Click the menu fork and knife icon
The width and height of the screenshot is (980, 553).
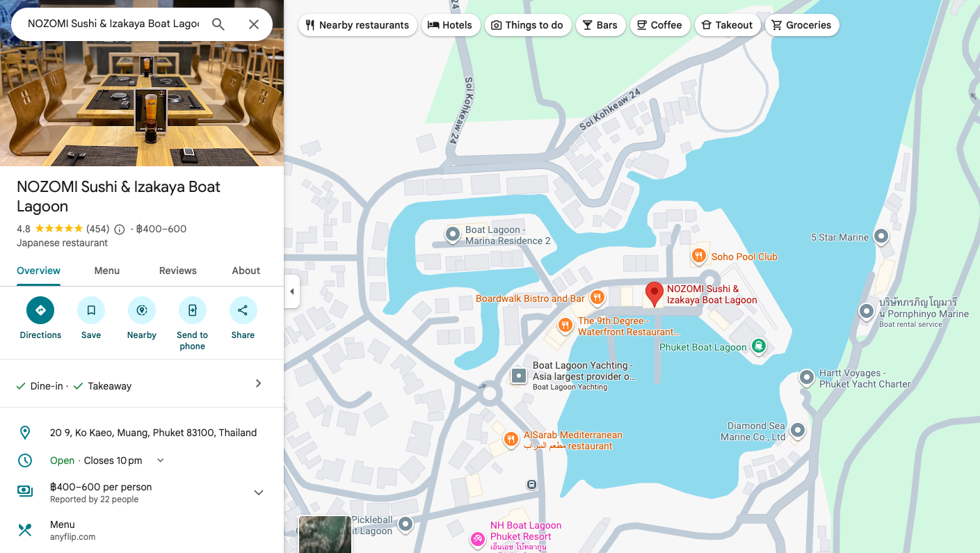coord(25,530)
